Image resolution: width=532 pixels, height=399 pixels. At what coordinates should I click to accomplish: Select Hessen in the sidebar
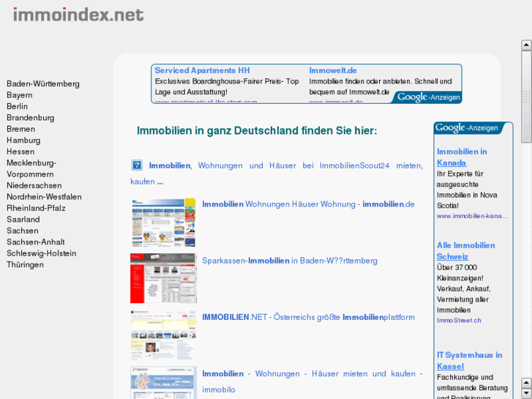(x=20, y=152)
